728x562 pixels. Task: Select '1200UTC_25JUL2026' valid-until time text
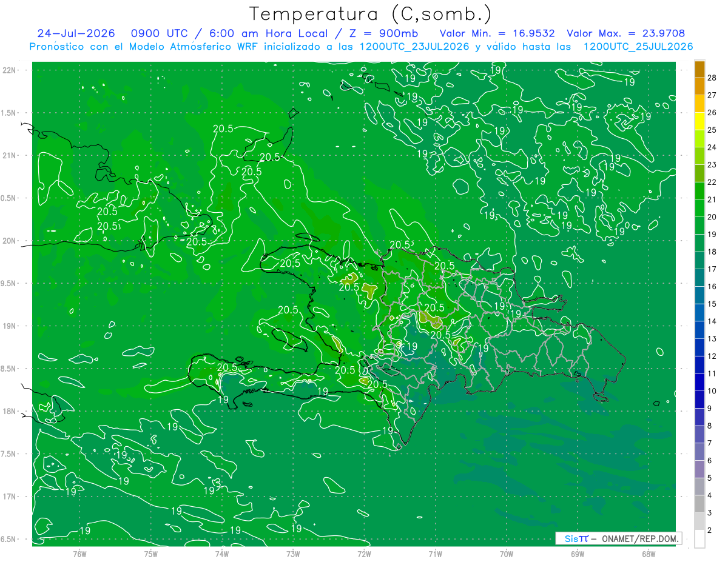tap(638, 46)
